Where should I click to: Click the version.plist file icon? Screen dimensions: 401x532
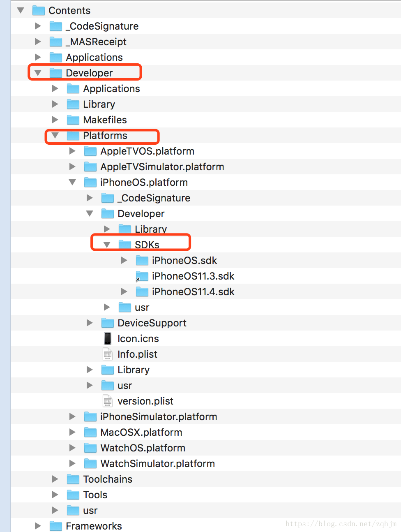coord(108,401)
